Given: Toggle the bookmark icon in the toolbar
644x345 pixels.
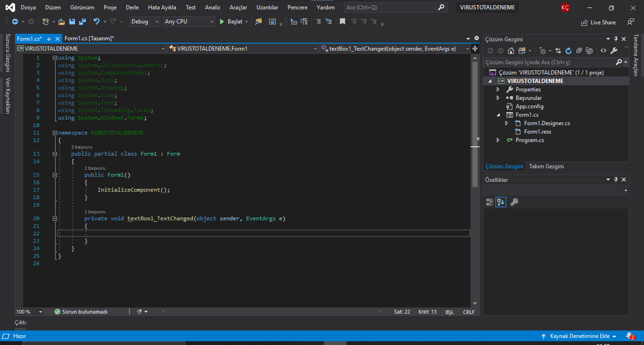Looking at the screenshot, I should pyautogui.click(x=343, y=22).
